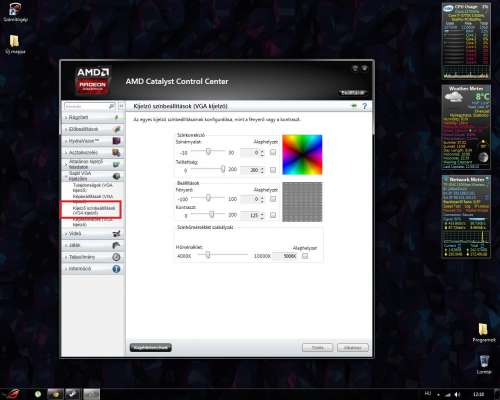Click the Hőmérséklet color temperature slider handle
The height and width of the screenshot is (400, 500).
[208, 255]
